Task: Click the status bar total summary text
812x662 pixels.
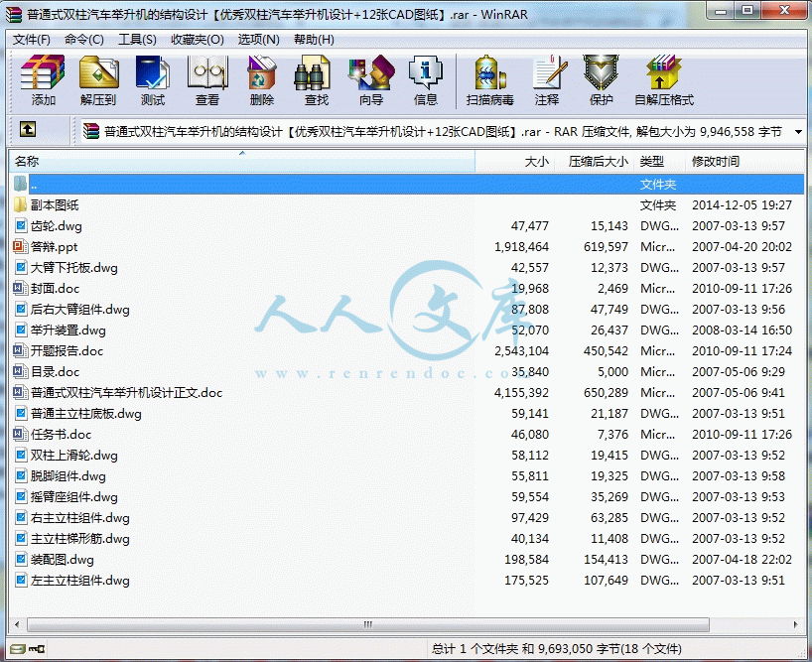Action: 557,648
